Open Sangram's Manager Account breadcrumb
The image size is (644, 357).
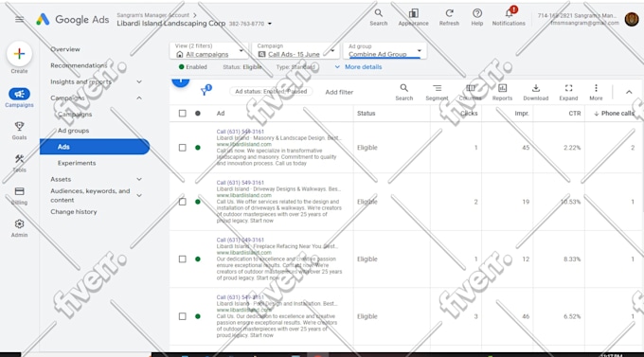coord(152,15)
